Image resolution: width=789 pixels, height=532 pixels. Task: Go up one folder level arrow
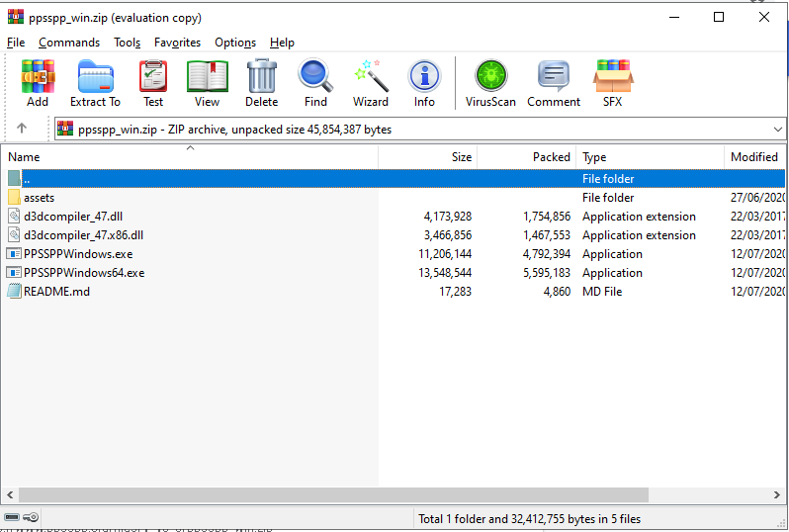point(22,129)
